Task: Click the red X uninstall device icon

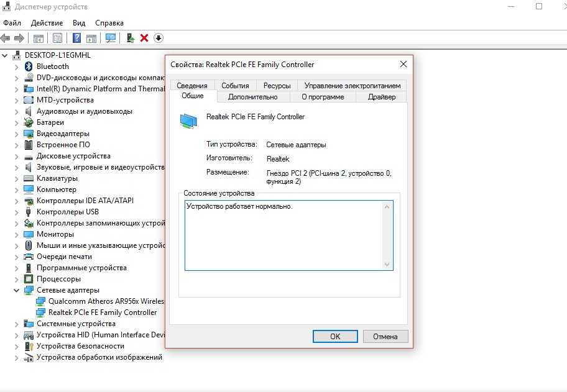Action: (144, 38)
